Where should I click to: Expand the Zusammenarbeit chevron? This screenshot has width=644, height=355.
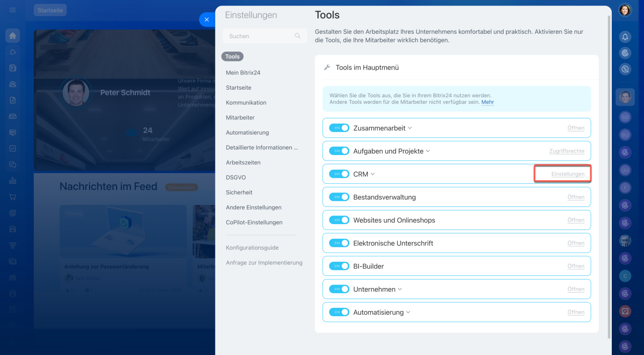(x=410, y=128)
